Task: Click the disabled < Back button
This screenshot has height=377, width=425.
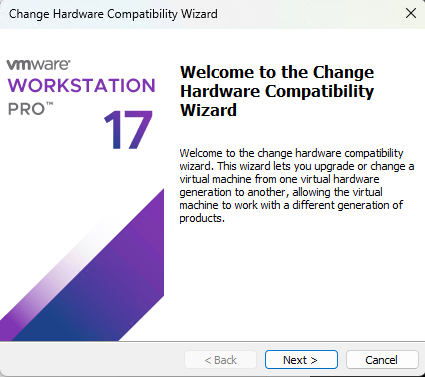Action: click(x=220, y=360)
